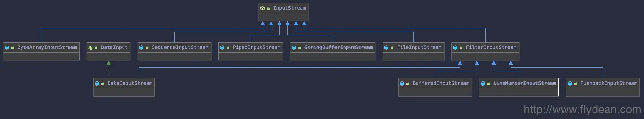The height and width of the screenshot is (119, 644).
Task: Select the deprecated LineNumberInputStream node
Action: (519, 87)
